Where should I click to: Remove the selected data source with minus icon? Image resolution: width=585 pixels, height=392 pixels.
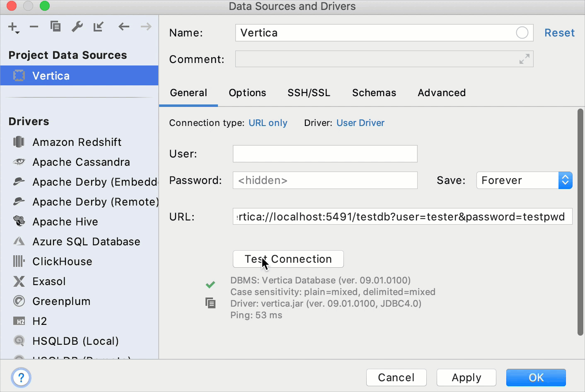pos(34,27)
